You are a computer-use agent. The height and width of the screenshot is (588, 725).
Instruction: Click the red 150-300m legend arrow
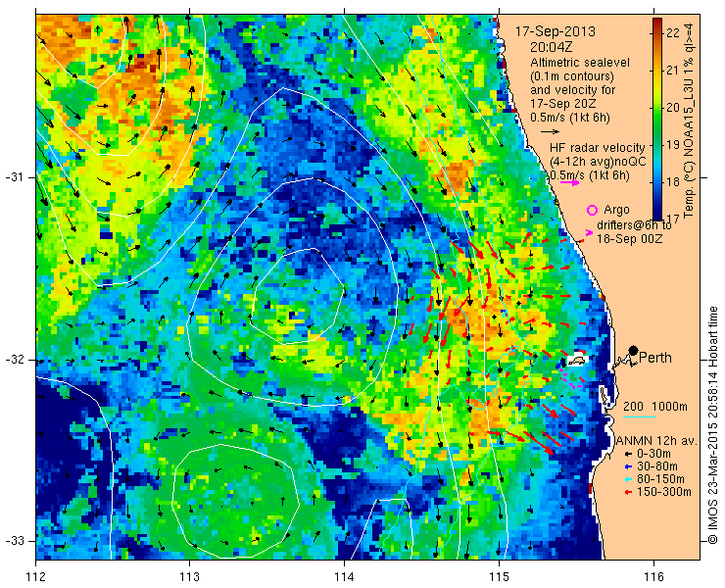click(627, 492)
